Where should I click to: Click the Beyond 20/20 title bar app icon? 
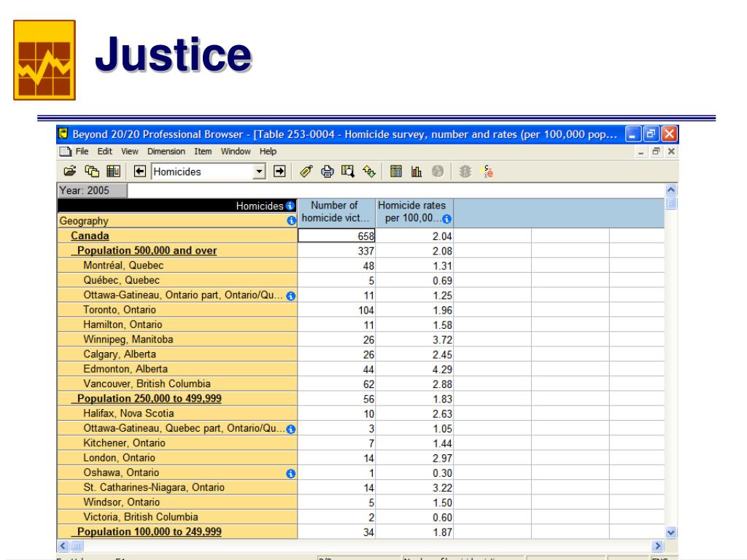click(x=63, y=134)
